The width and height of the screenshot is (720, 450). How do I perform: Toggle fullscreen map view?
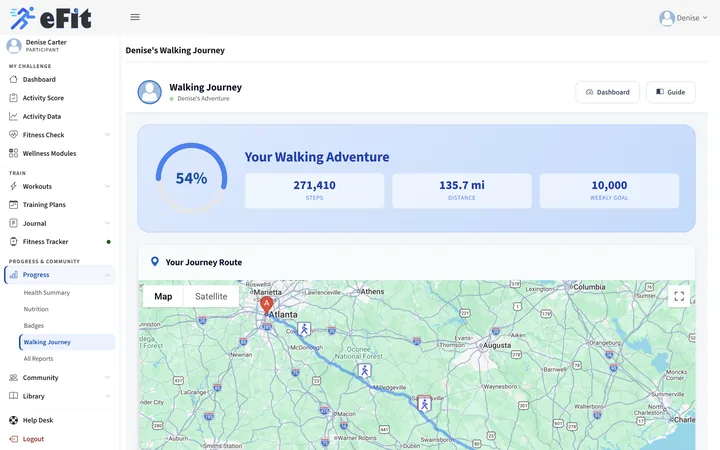click(x=679, y=296)
